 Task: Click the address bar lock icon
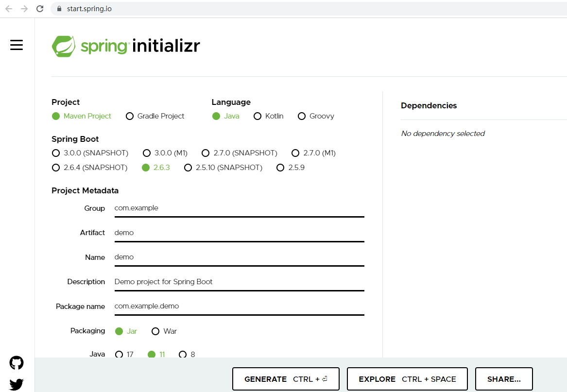[x=59, y=9]
